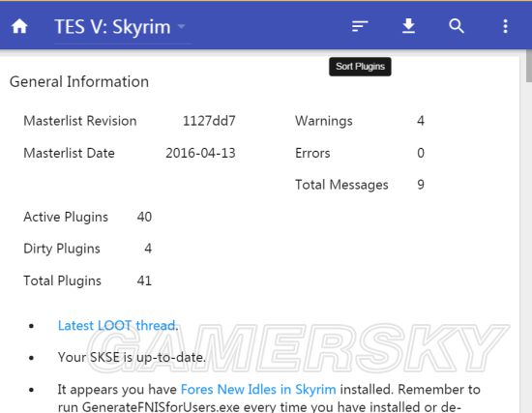
Task: Click the Active Plugins label
Action: click(x=66, y=217)
